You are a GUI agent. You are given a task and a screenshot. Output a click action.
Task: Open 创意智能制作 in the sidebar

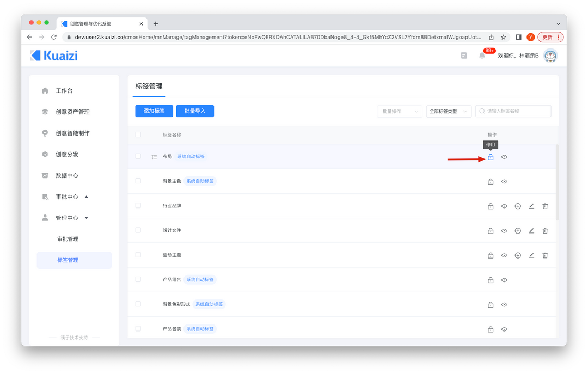click(74, 133)
